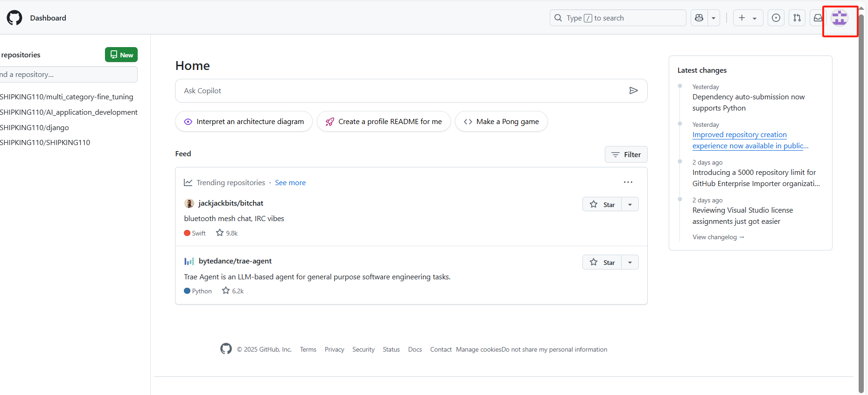Click the GitHub Octocat logo in header
This screenshot has height=395, width=868.
tap(14, 18)
